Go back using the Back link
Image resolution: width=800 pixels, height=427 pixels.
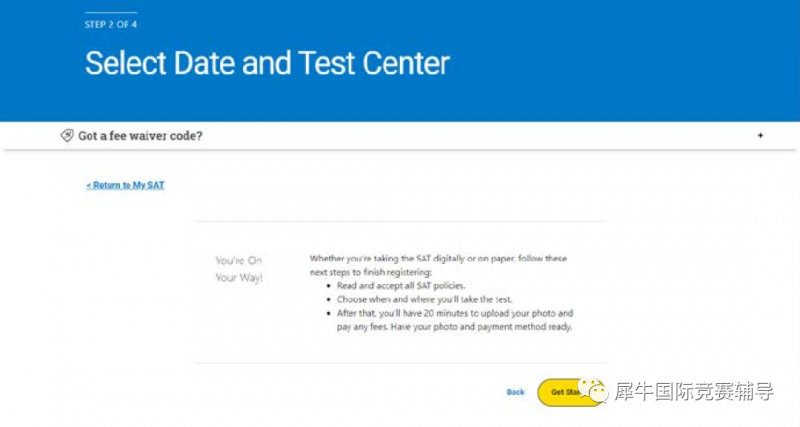click(515, 392)
